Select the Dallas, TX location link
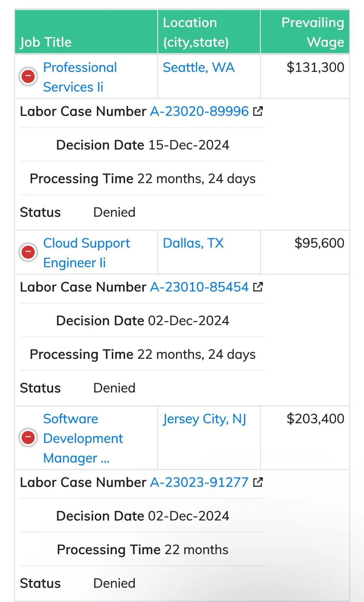Viewport: 364px width, 602px height. point(193,243)
